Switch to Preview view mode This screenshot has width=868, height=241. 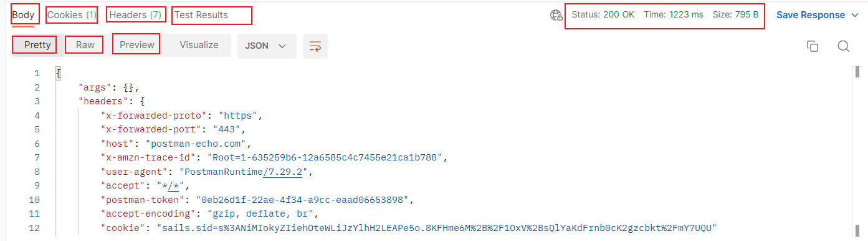[x=137, y=45]
